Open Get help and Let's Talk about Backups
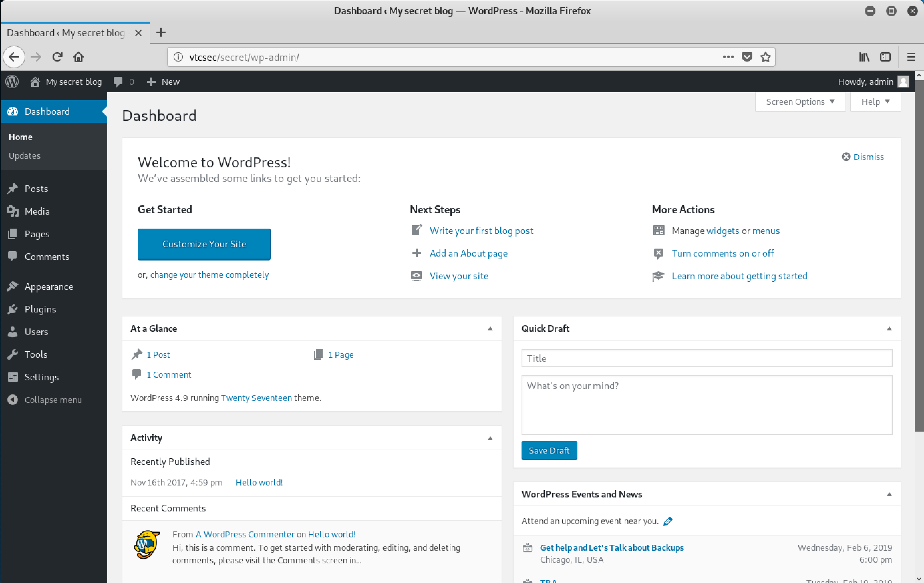924x583 pixels. [x=612, y=548]
